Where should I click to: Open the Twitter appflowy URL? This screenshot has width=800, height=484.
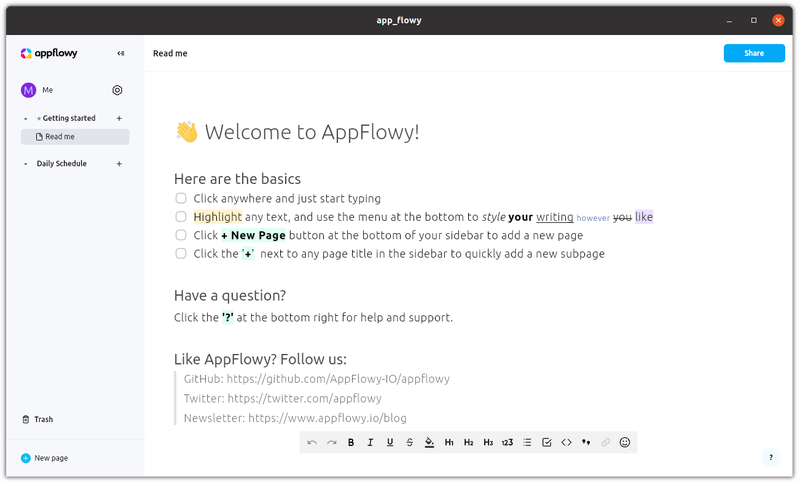click(x=305, y=398)
